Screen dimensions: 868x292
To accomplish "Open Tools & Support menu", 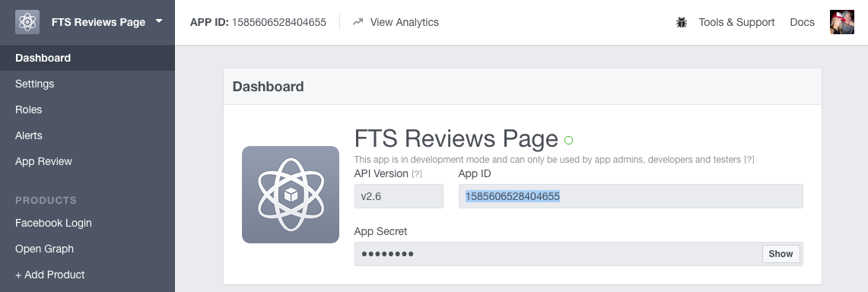I will 736,22.
